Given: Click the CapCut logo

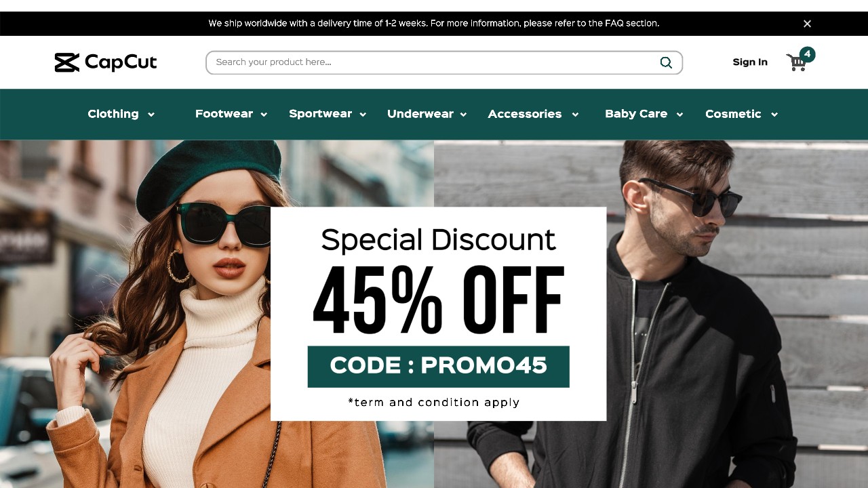Looking at the screenshot, I should pyautogui.click(x=106, y=62).
